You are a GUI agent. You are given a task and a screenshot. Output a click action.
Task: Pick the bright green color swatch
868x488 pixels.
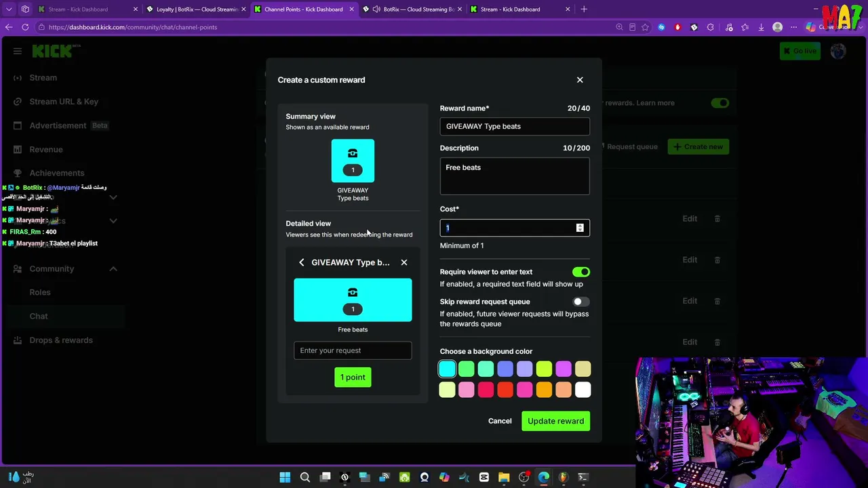tap(467, 369)
